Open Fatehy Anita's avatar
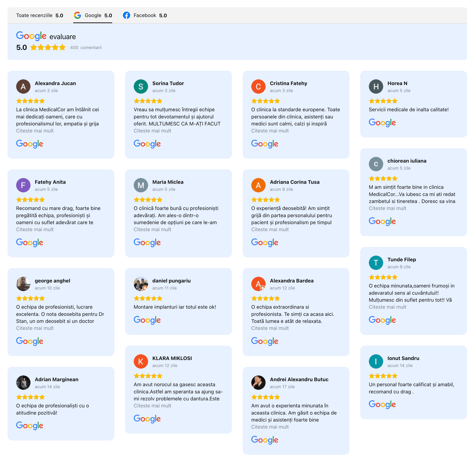This screenshot has width=476, height=458. point(23,185)
